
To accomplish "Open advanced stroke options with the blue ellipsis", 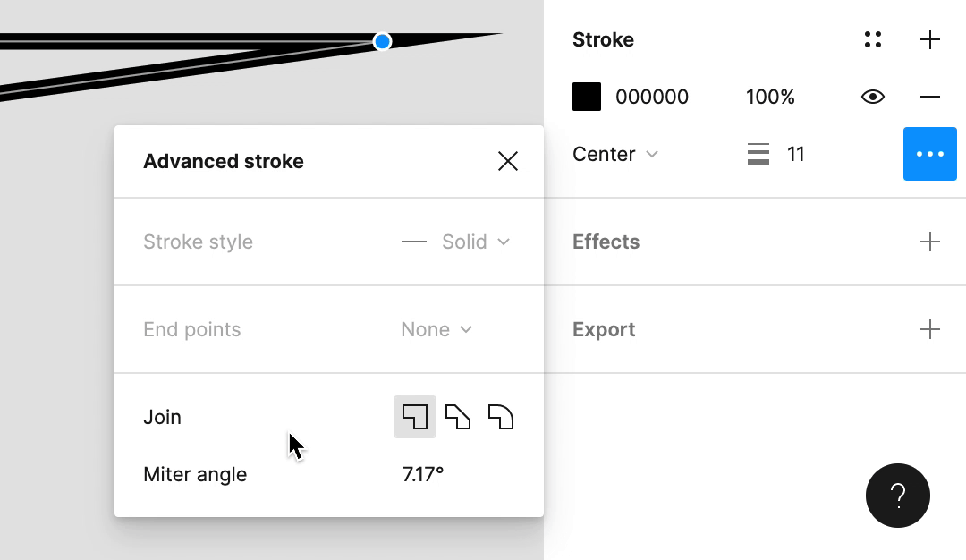I will click(930, 154).
